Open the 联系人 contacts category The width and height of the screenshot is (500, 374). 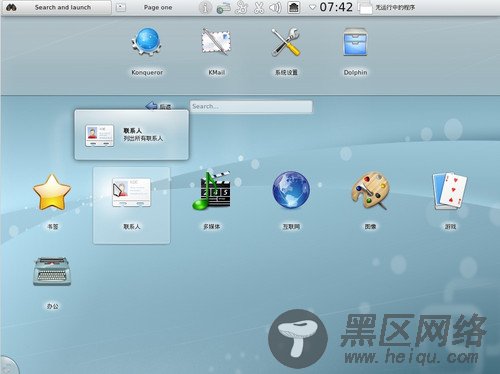131,205
